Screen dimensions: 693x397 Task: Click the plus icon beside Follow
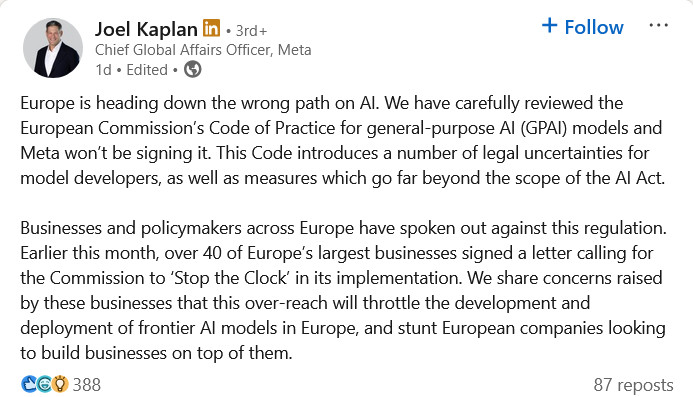tap(549, 25)
